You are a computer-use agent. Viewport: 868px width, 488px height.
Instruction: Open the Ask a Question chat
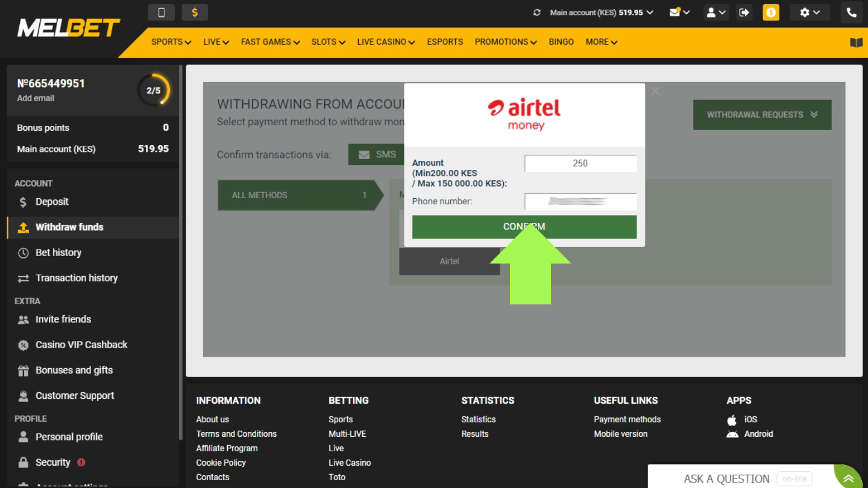click(726, 478)
